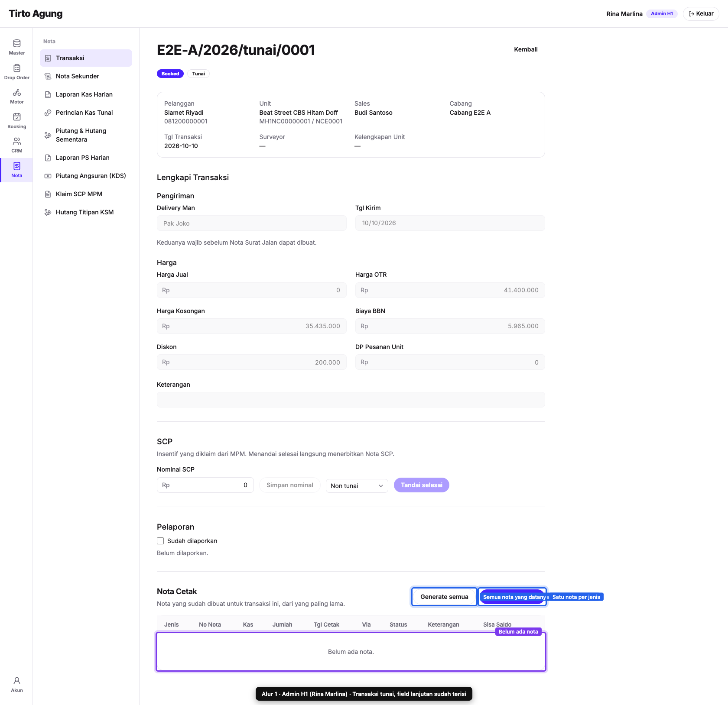This screenshot has height=705, width=728.
Task: Click the Generate semua button
Action: [444, 597]
